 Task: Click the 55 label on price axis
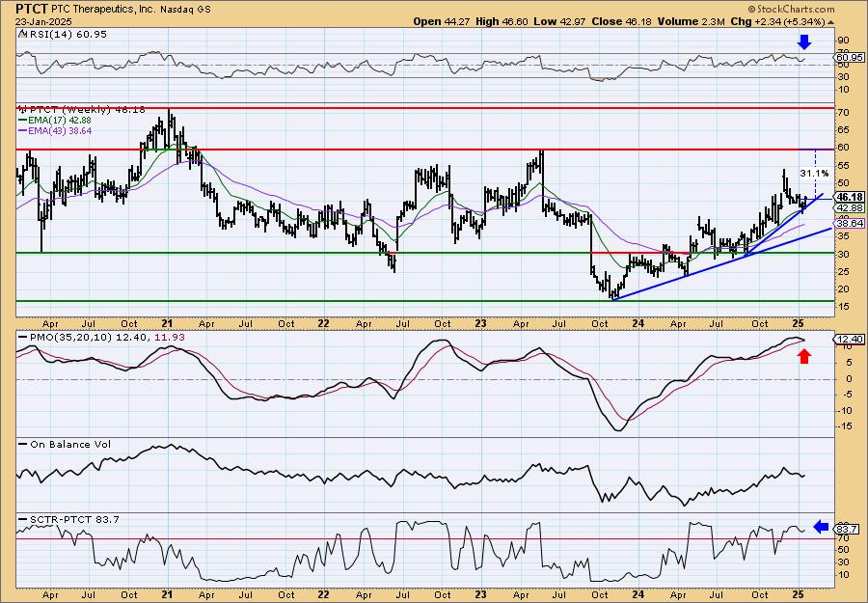click(x=845, y=166)
